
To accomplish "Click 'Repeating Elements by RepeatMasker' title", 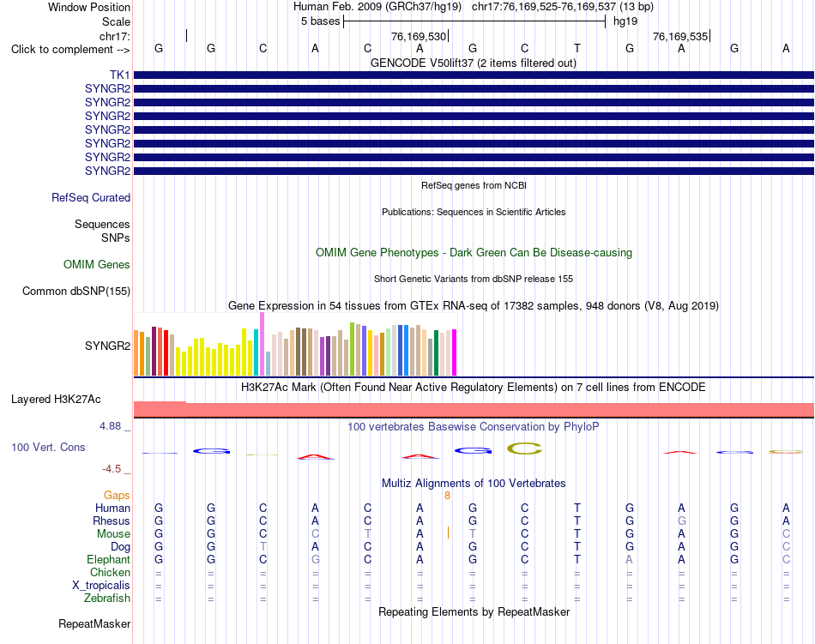I will coord(474,611).
